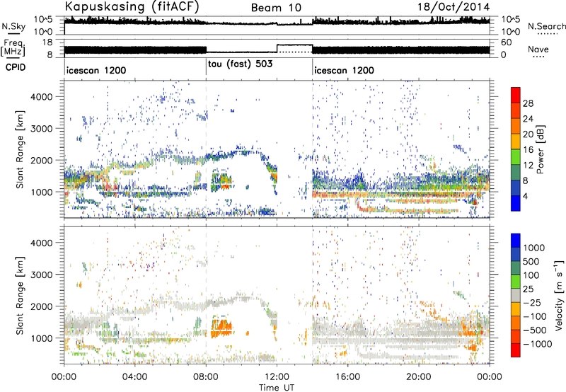Click the frequency step-up segment after 12:00
Image resolution: width=566 pixels, height=392 pixels.
coord(294,45)
